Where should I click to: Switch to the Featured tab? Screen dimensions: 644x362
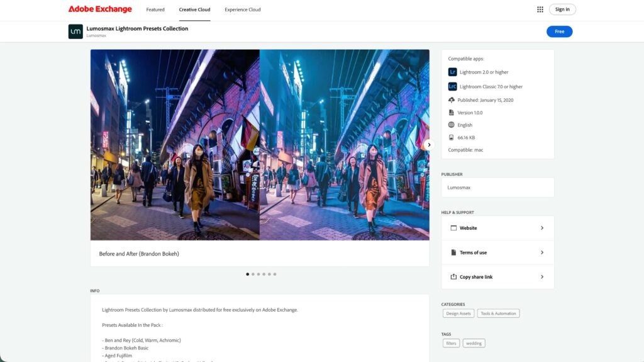click(155, 9)
